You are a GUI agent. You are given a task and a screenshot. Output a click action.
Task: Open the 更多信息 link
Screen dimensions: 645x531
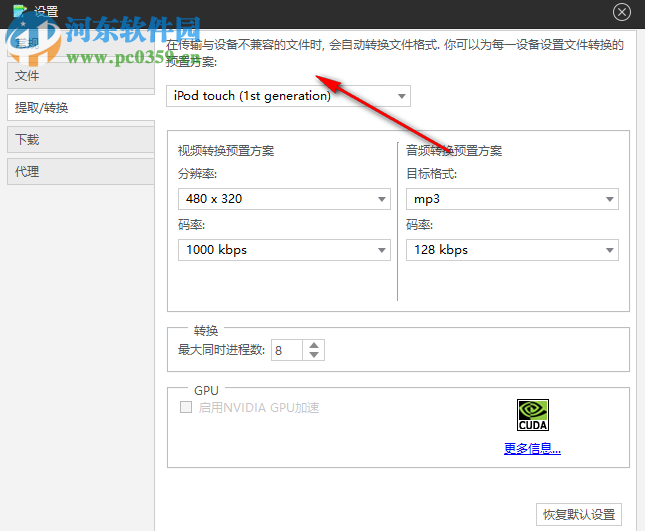coord(532,449)
